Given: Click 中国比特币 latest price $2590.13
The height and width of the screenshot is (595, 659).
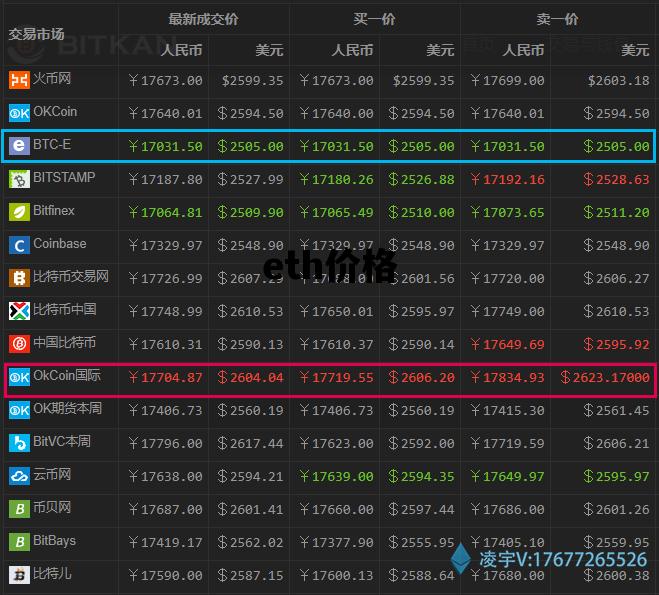Looking at the screenshot, I should pos(250,344).
